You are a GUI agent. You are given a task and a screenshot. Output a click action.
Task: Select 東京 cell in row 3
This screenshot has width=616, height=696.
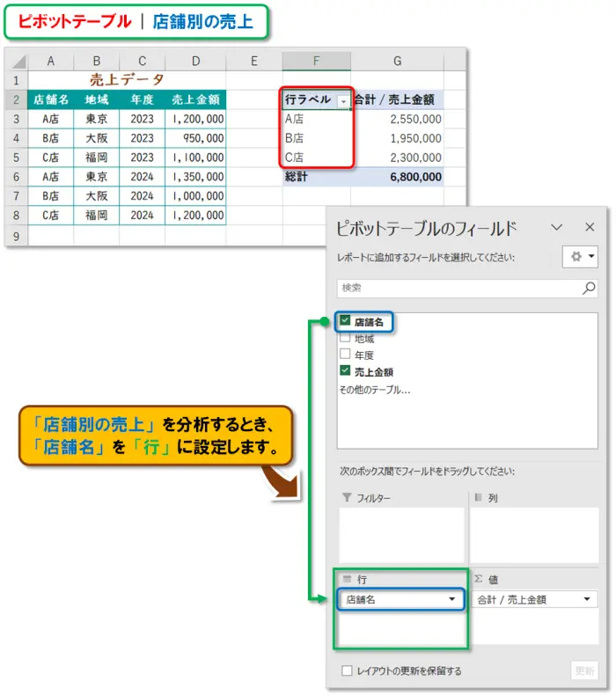pos(96,119)
